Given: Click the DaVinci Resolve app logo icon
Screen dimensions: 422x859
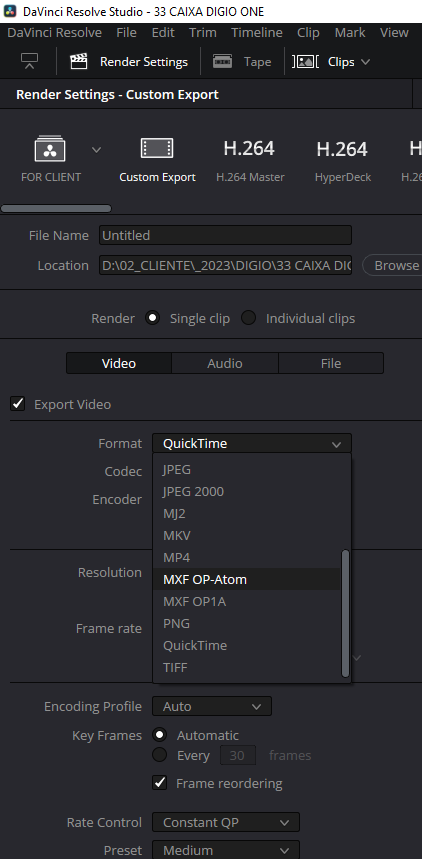Looking at the screenshot, I should pos(10,10).
